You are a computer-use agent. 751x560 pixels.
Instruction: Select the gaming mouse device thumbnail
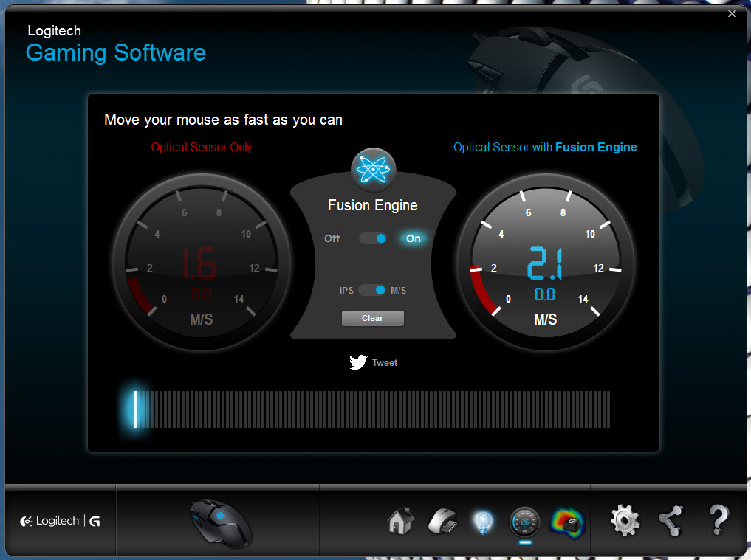[x=220, y=523]
